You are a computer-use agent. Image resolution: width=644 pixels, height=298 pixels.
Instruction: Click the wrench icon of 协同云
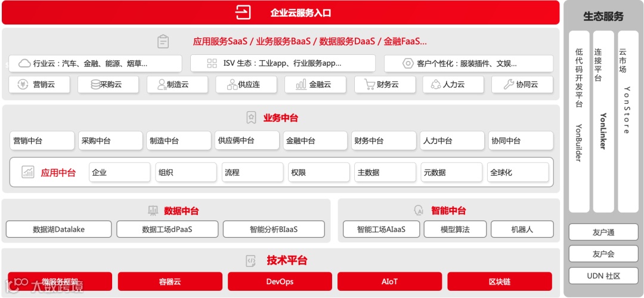(x=509, y=85)
